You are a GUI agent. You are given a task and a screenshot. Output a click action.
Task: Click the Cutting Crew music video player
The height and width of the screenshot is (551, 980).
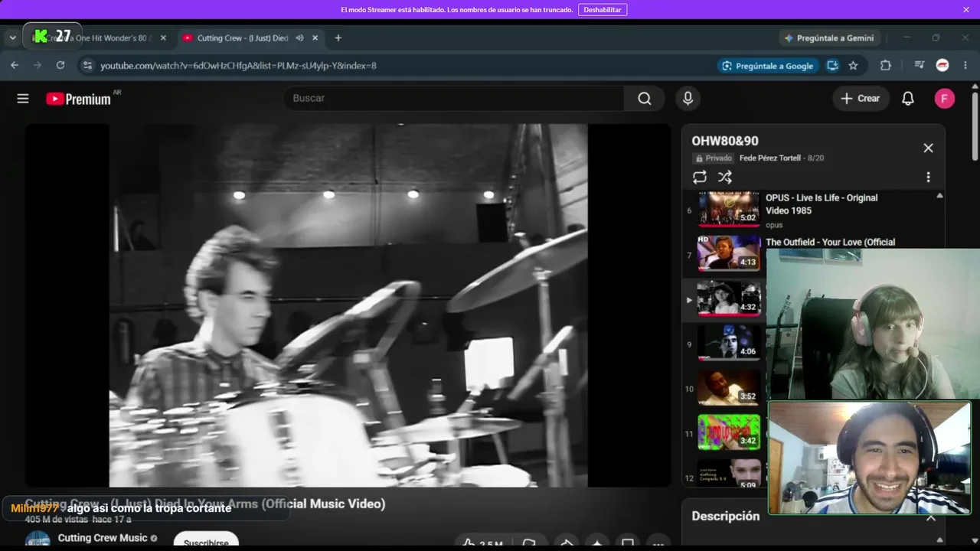point(348,305)
